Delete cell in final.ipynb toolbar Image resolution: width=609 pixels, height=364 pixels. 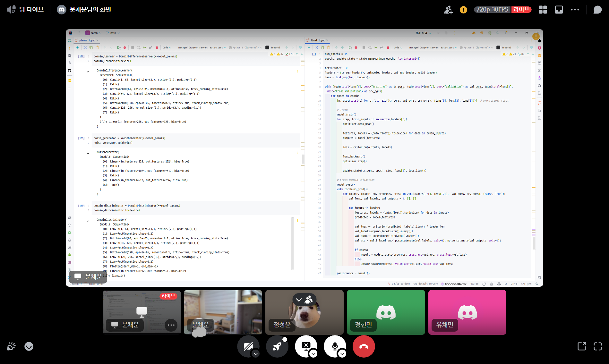[x=388, y=47]
